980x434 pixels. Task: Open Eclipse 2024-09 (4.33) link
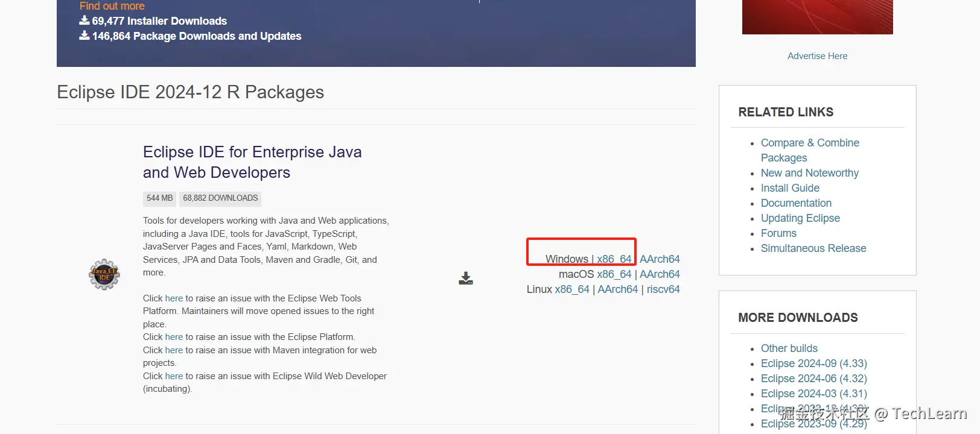pyautogui.click(x=814, y=363)
